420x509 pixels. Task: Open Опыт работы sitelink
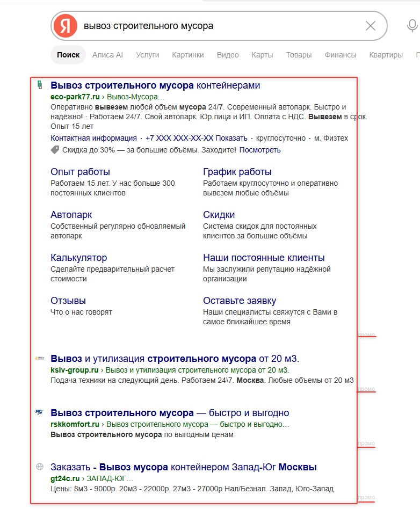point(80,172)
